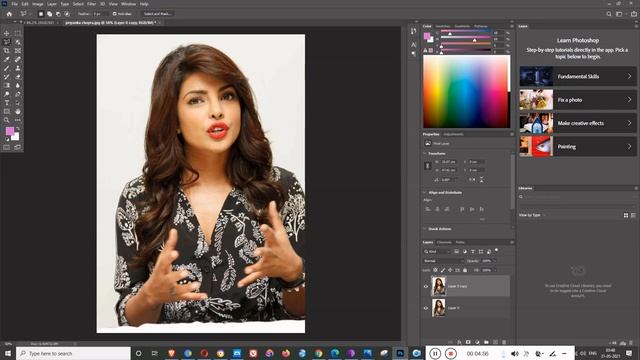Image resolution: width=640 pixels, height=360 pixels.
Task: Collapse the Transform section
Action: tap(424, 153)
